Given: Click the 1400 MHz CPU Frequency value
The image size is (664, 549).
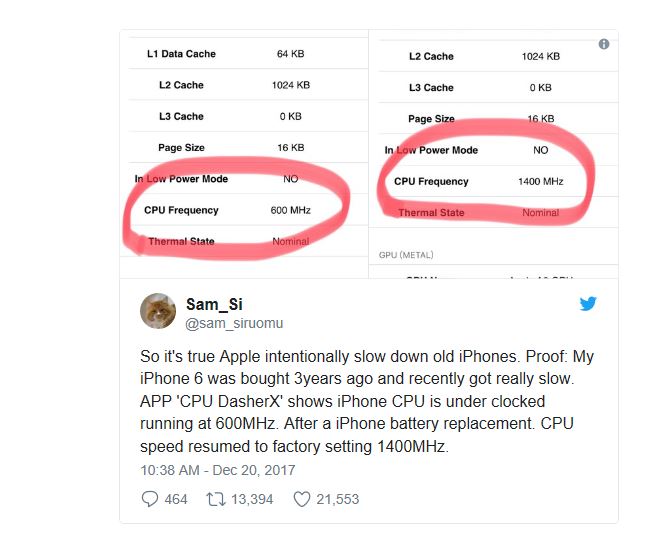Looking at the screenshot, I should [540, 181].
